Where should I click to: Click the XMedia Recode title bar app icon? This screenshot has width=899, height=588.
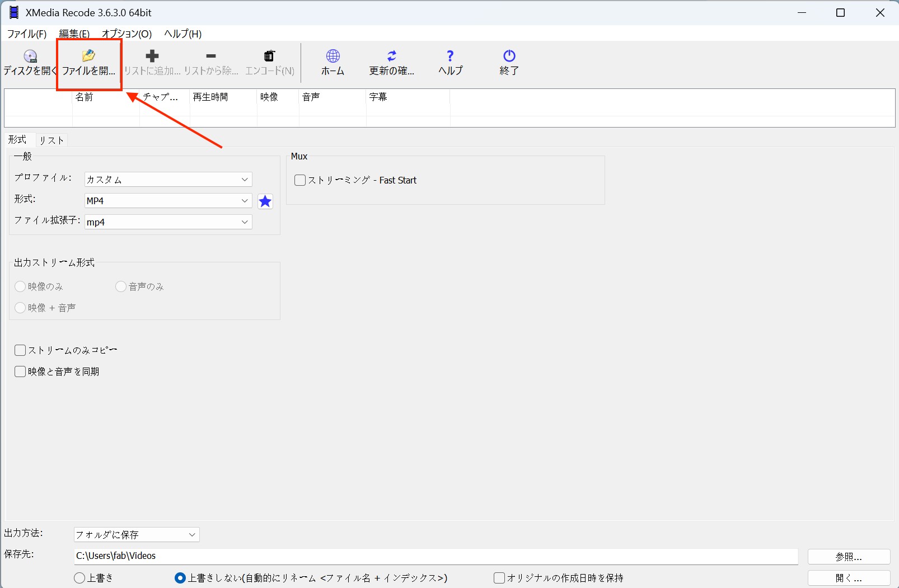click(14, 12)
